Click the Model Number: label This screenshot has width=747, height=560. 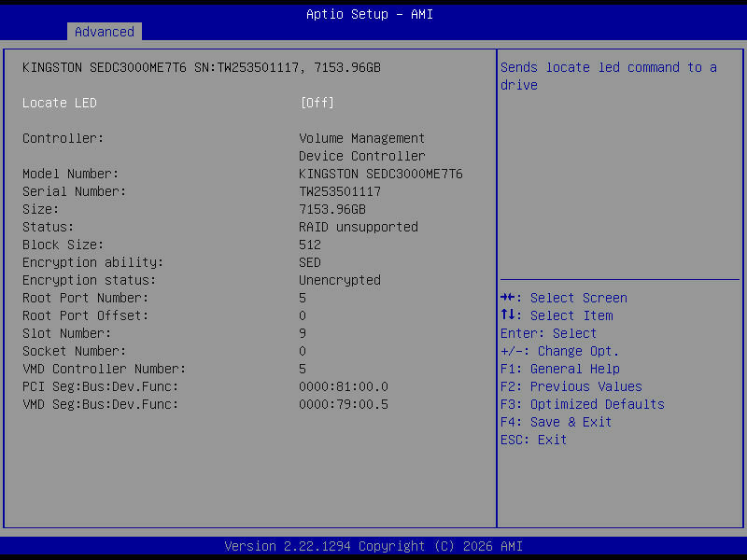click(x=71, y=174)
